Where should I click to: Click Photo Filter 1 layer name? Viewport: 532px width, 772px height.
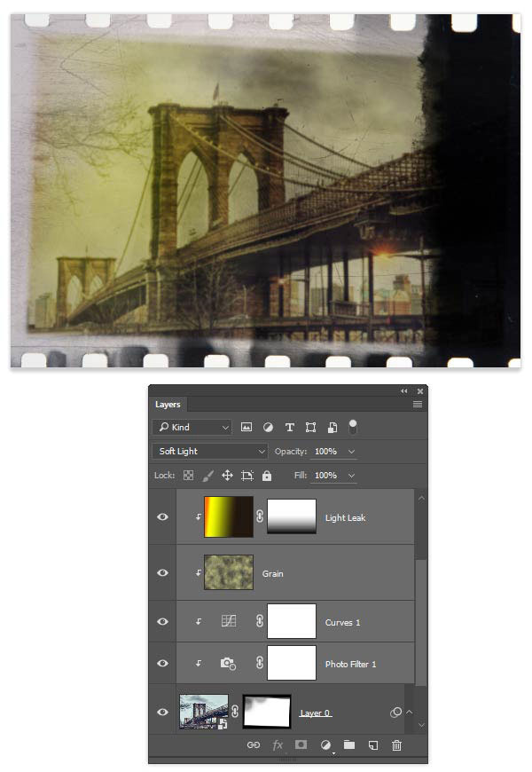point(350,664)
